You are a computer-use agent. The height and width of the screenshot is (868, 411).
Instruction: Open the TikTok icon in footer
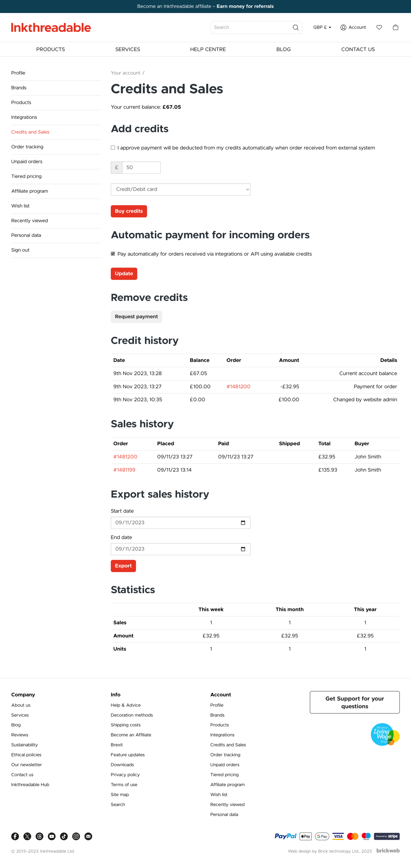click(64, 836)
